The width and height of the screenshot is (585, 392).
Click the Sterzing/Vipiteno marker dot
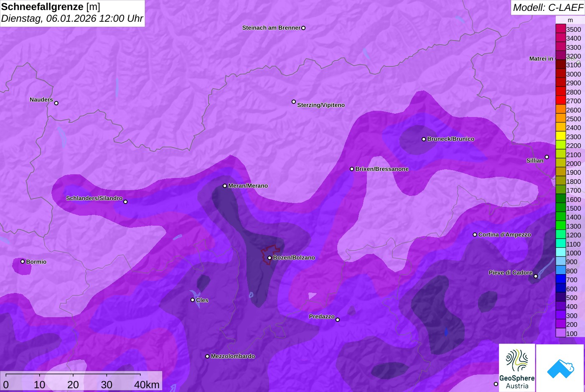294,102
